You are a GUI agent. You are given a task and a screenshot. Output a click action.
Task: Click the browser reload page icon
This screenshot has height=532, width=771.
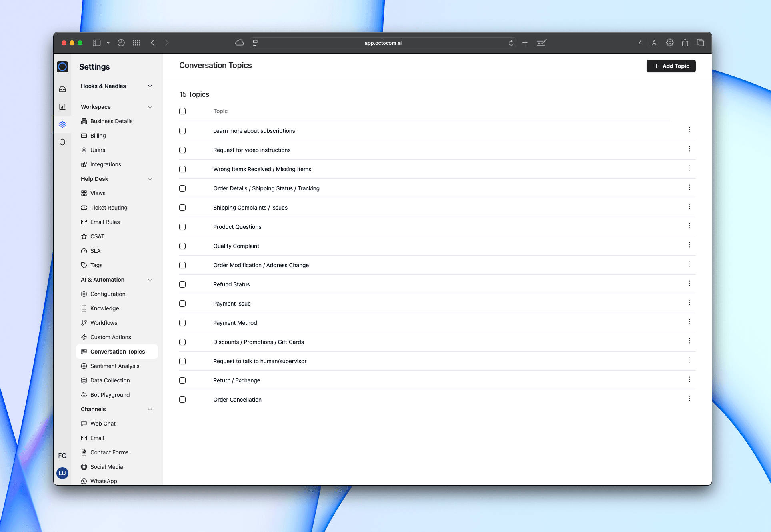pos(511,43)
